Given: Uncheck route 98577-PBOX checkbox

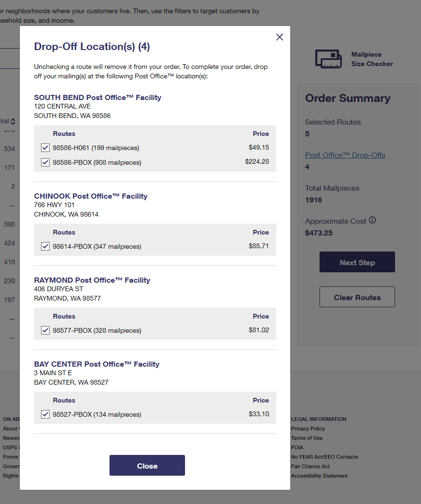Looking at the screenshot, I should tap(45, 330).
